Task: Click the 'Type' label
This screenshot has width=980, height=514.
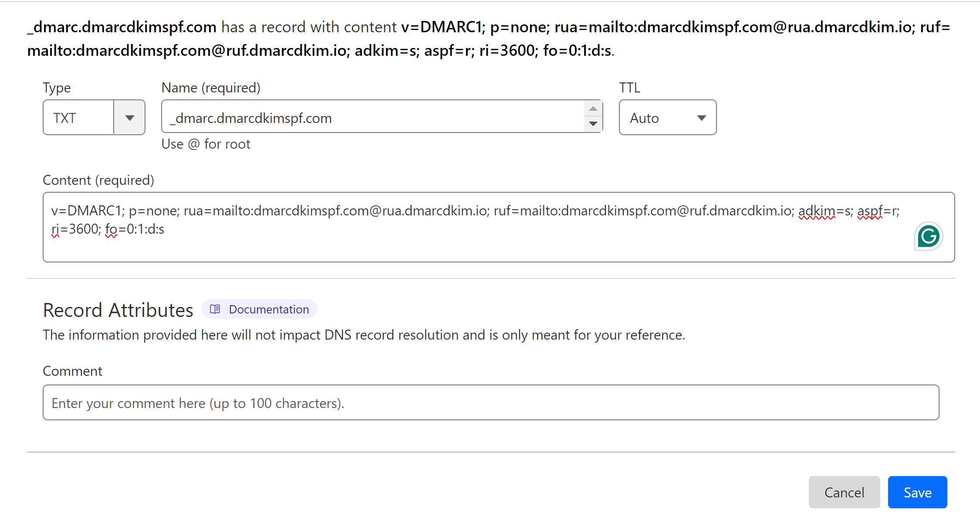Action: 57,88
